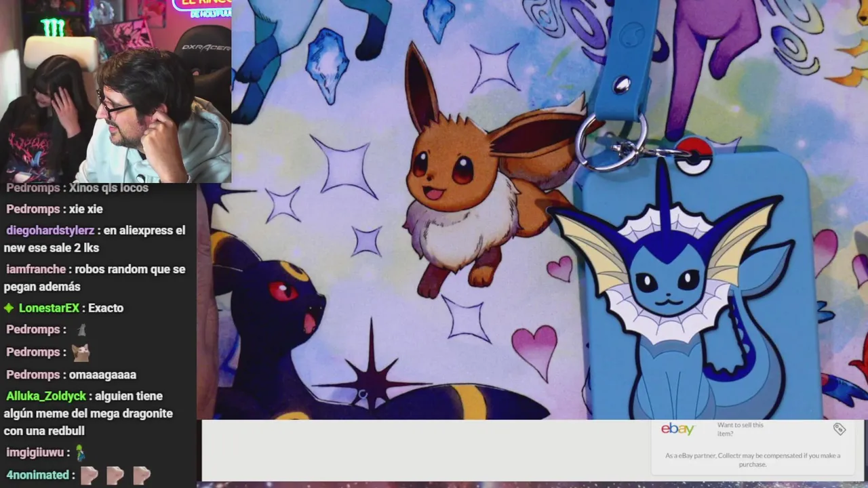Click the streamer webcam overlay

pos(115,91)
